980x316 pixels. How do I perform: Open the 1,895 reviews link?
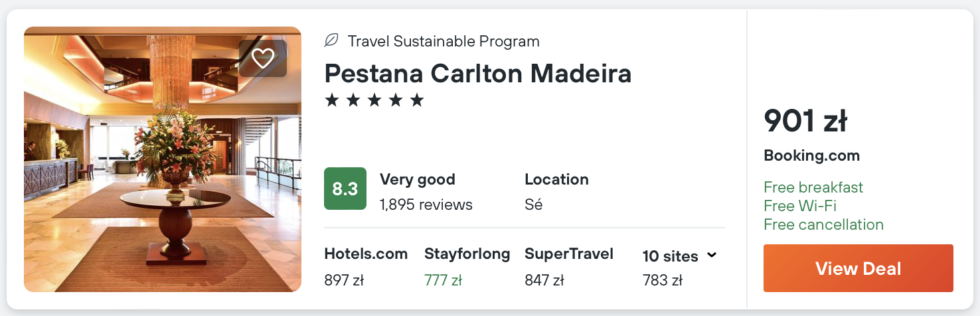pyautogui.click(x=426, y=204)
